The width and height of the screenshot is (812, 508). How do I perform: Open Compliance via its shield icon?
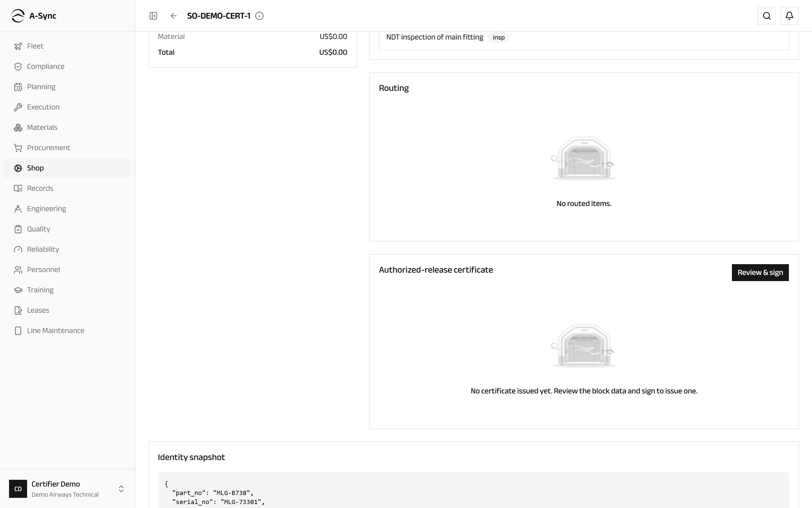click(x=18, y=67)
